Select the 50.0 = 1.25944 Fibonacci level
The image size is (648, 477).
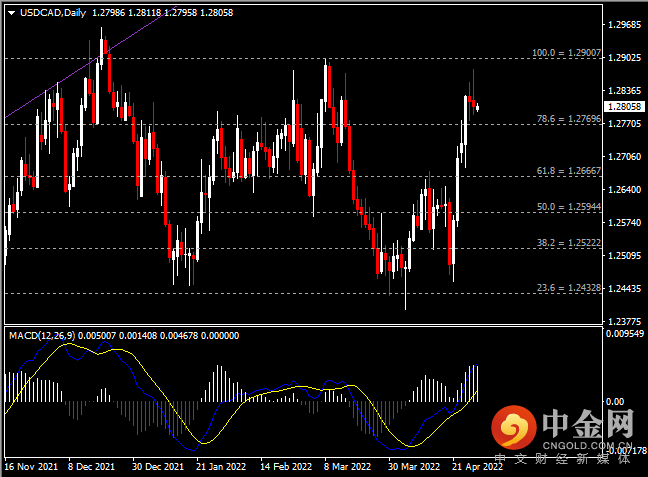click(x=569, y=207)
